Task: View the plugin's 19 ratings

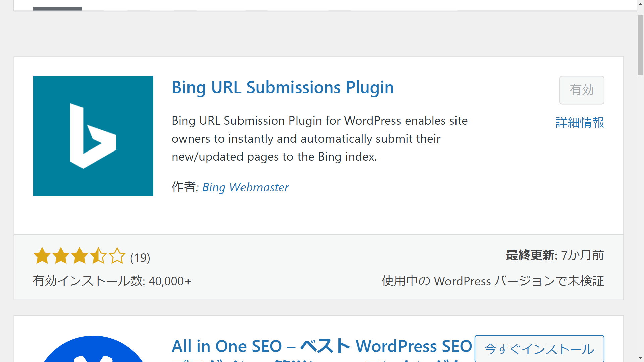Action: point(139,258)
